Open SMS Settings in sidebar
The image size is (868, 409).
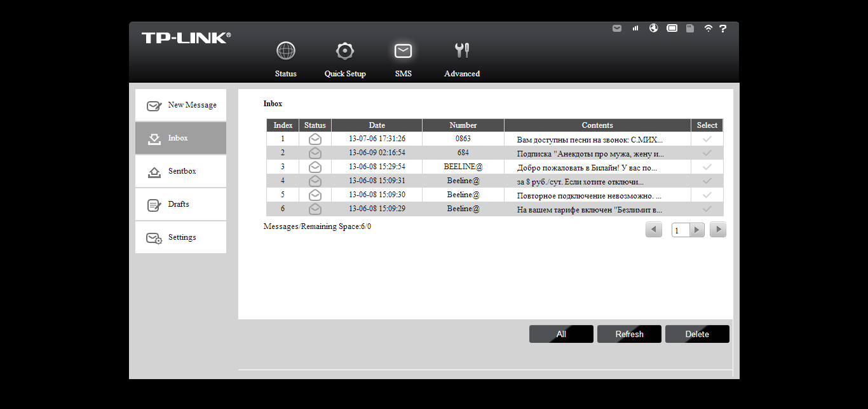tap(180, 237)
